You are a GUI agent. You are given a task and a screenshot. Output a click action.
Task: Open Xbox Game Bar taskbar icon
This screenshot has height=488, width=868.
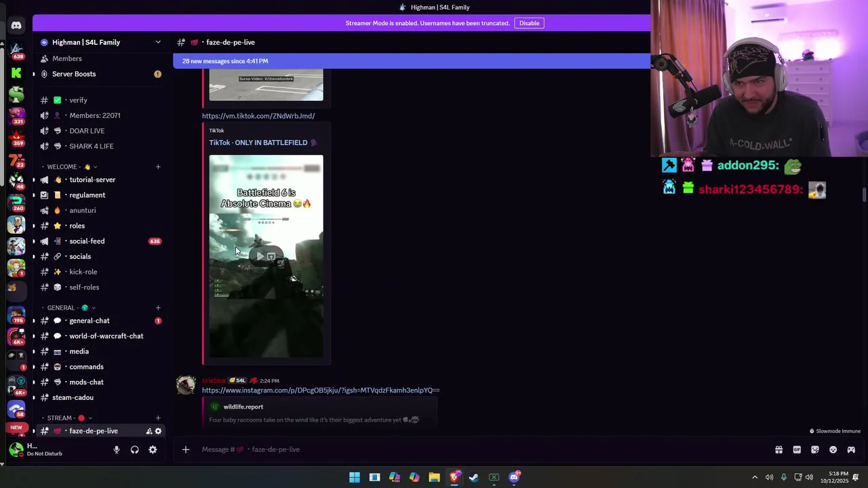494,477
